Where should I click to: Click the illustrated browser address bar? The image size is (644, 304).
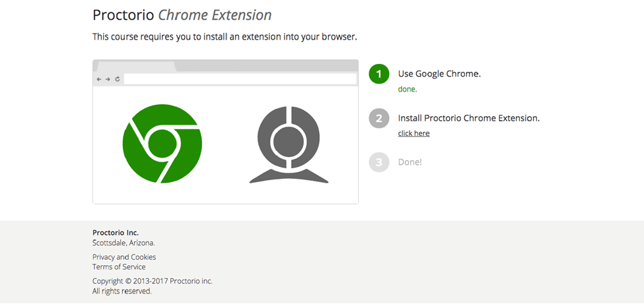click(240, 79)
